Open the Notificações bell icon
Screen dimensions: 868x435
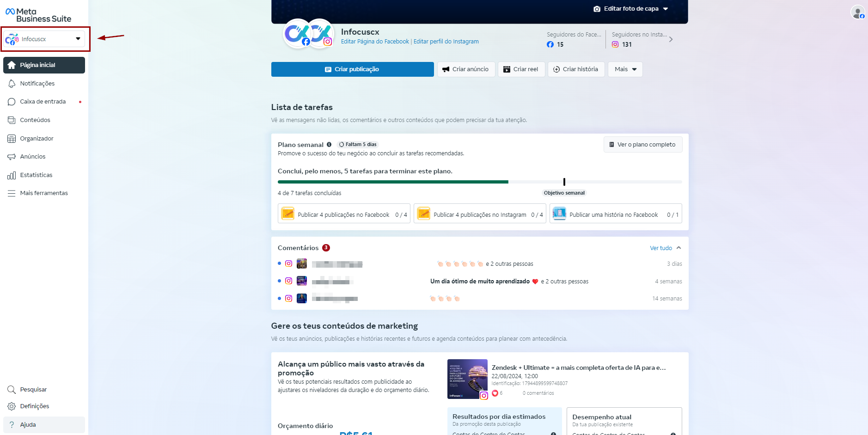tap(12, 84)
